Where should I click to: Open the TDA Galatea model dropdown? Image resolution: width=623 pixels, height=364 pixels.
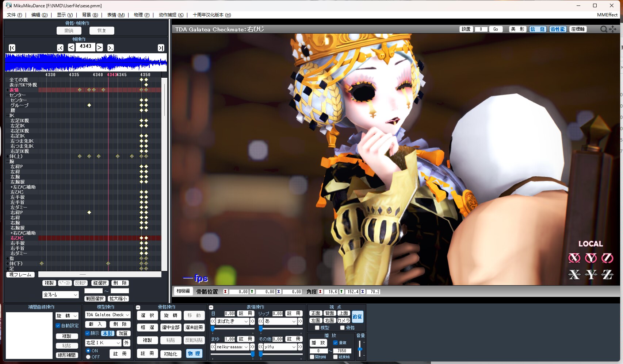(108, 315)
